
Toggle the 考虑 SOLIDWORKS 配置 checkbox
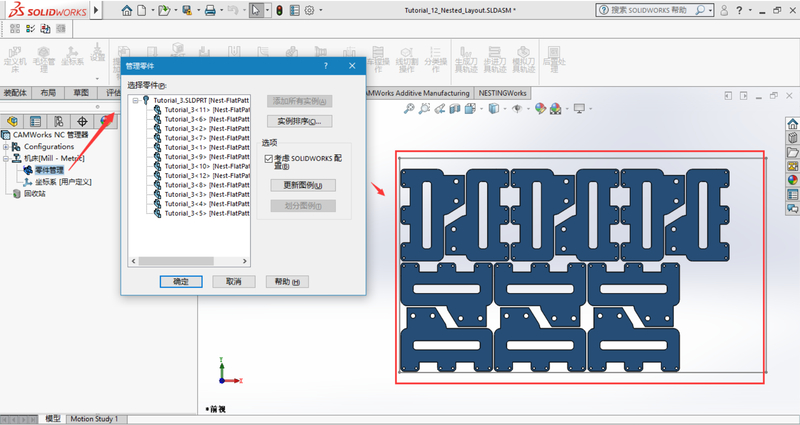(x=268, y=158)
